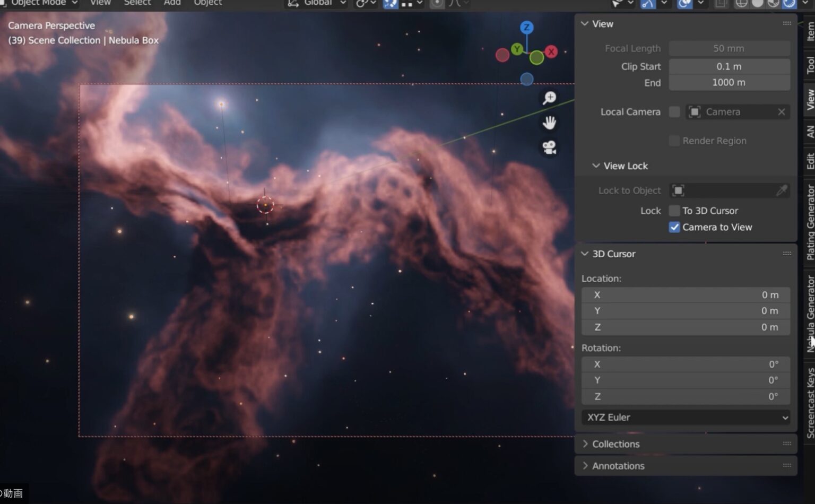The width and height of the screenshot is (815, 504).
Task: Toggle proportional editing in the header
Action: click(437, 4)
